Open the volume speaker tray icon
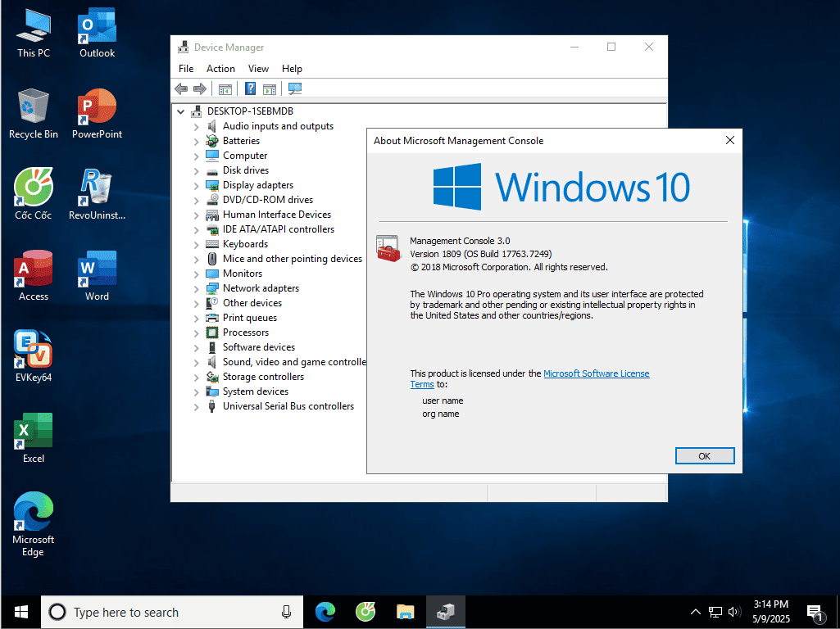Screen dimensions: 840x629 pos(734,612)
